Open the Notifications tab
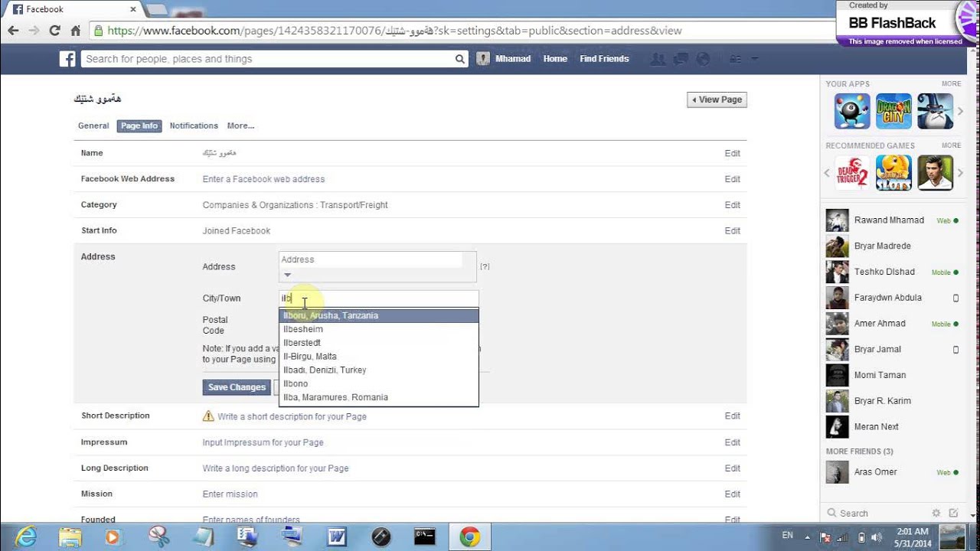The width and height of the screenshot is (980, 551). click(x=194, y=126)
